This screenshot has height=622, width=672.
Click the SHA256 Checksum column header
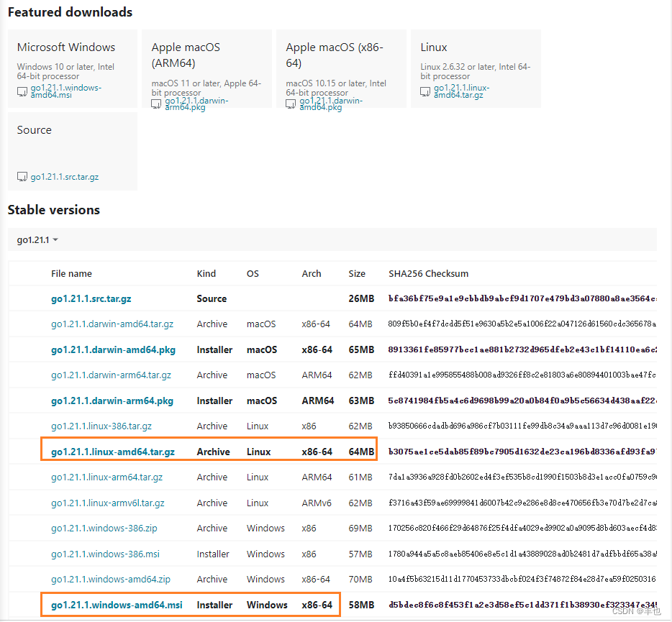[x=428, y=273]
